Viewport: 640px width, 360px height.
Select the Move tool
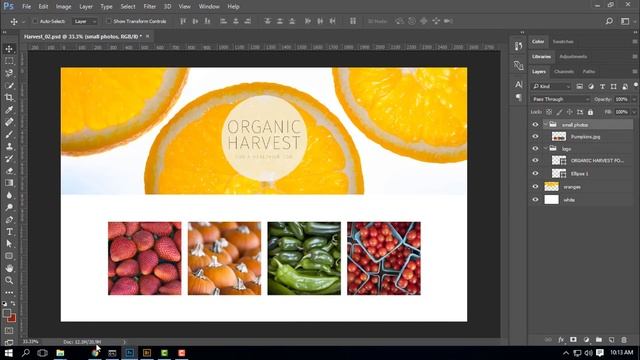tap(9, 49)
